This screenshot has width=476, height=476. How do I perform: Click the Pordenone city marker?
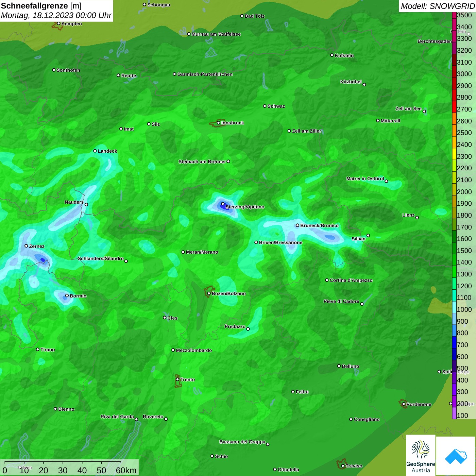tap(404, 404)
